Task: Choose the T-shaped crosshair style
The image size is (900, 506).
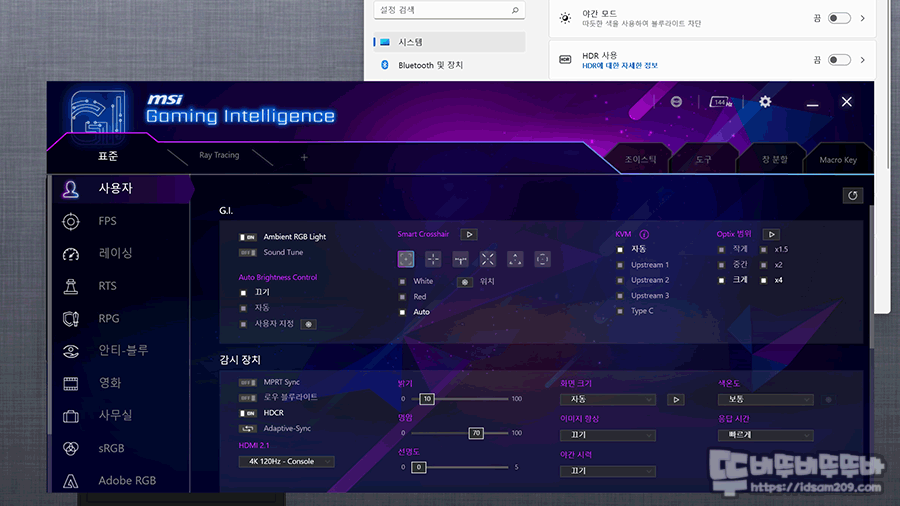Action: point(460,259)
